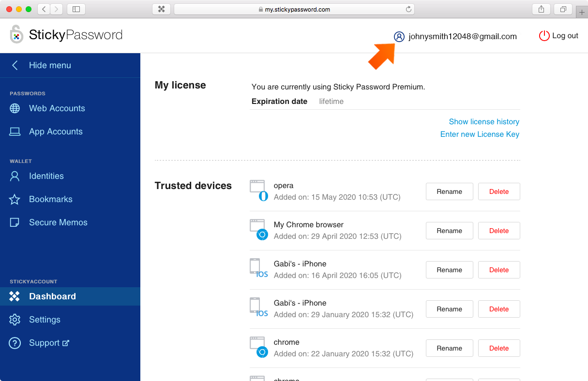Viewport: 588px width, 381px height.
Task: Click 'Trusted devices' heading
Action: 193,186
